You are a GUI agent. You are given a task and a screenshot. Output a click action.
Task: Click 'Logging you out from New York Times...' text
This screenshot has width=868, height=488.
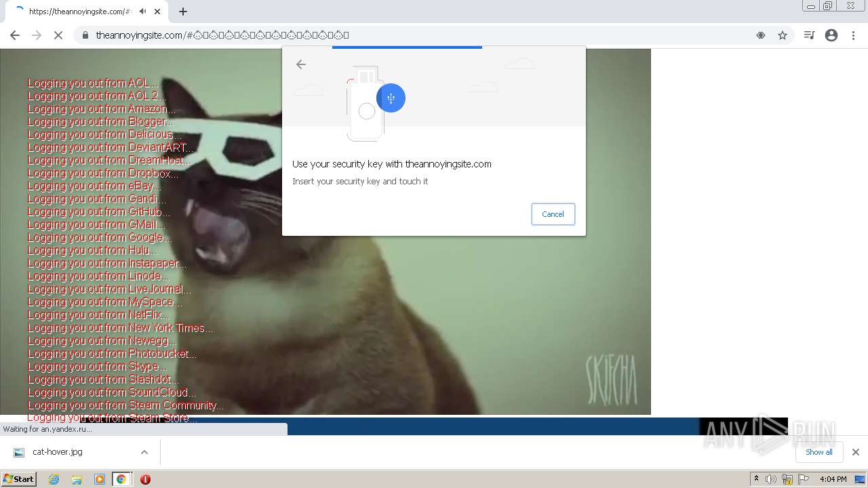coord(120,328)
